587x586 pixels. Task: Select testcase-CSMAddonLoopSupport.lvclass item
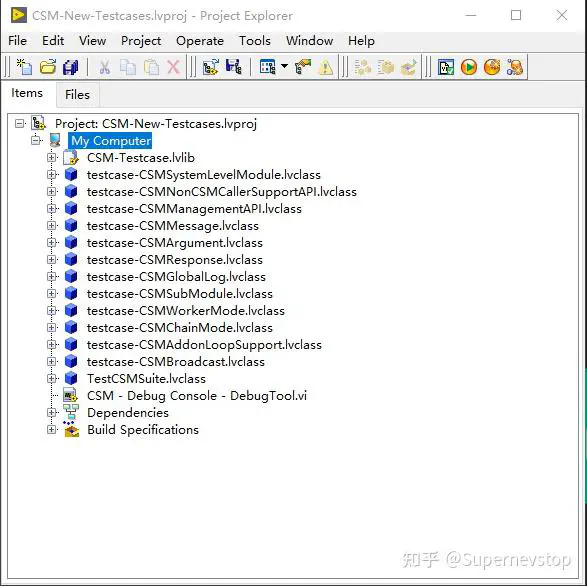click(x=204, y=344)
